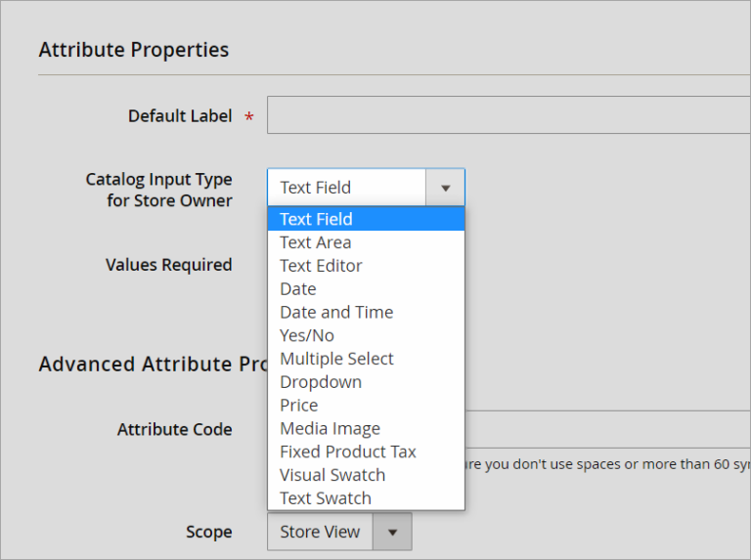Click the Scope dropdown arrow button
The width and height of the screenshot is (751, 560).
[x=392, y=533]
